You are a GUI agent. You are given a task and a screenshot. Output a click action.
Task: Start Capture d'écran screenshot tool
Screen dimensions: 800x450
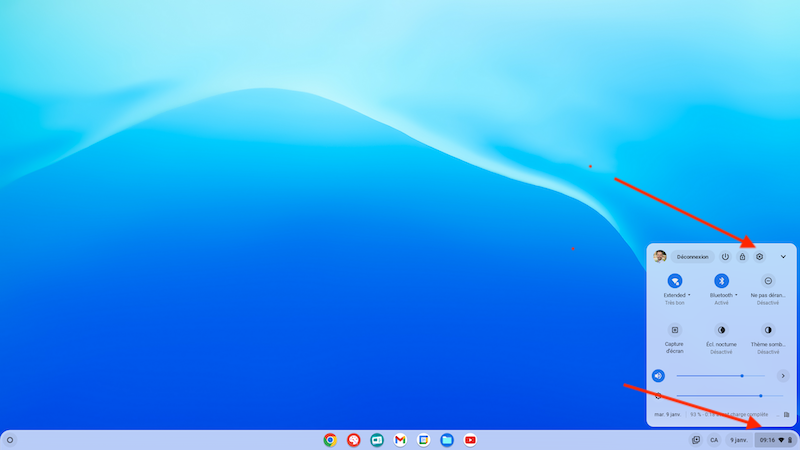(x=674, y=330)
